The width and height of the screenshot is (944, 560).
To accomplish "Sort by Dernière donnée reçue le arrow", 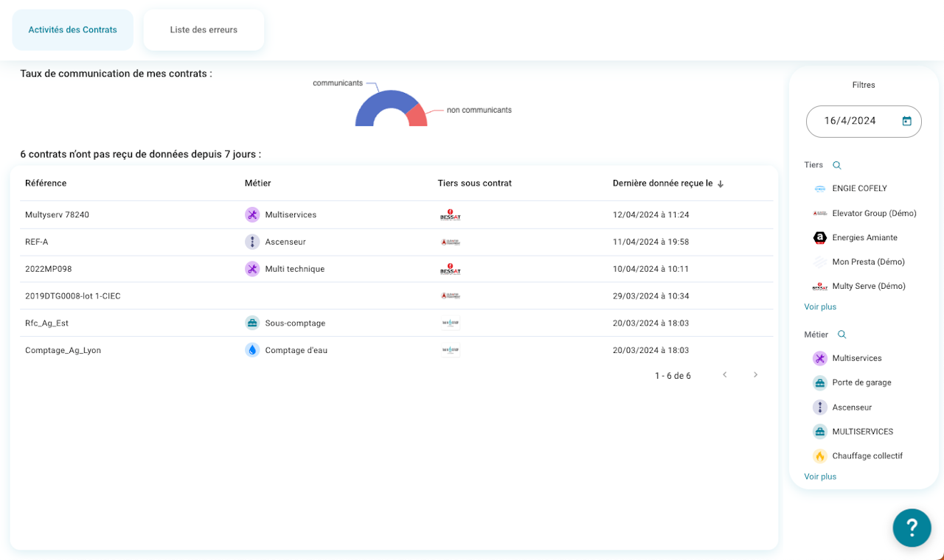I will pos(721,183).
